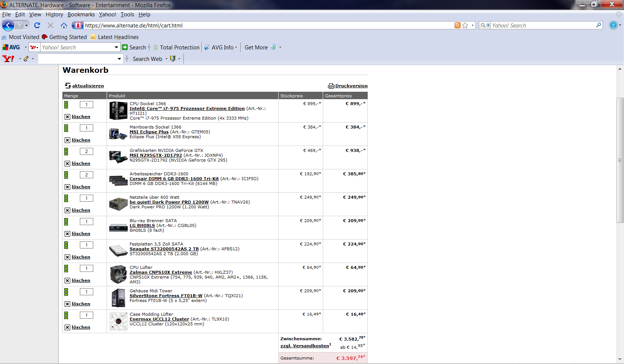Click the quantity field for MSI N295GTX-2D1792

87,151
